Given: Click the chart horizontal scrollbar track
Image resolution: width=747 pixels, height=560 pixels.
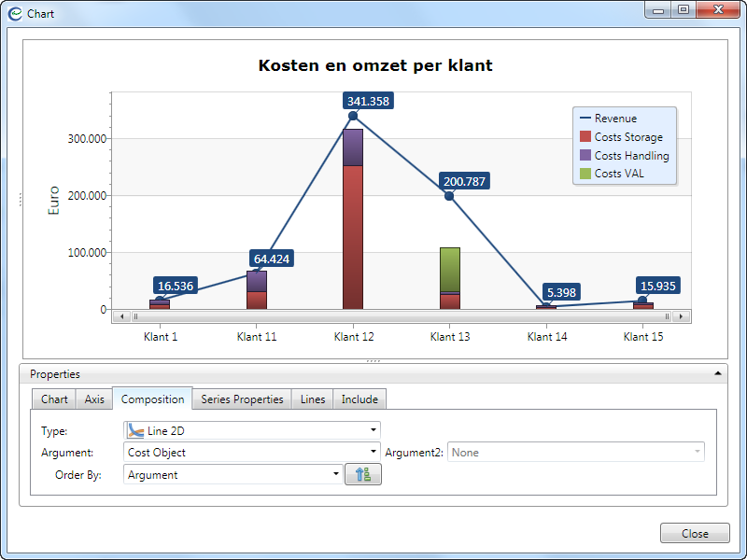Looking at the screenshot, I should pyautogui.click(x=400, y=316).
